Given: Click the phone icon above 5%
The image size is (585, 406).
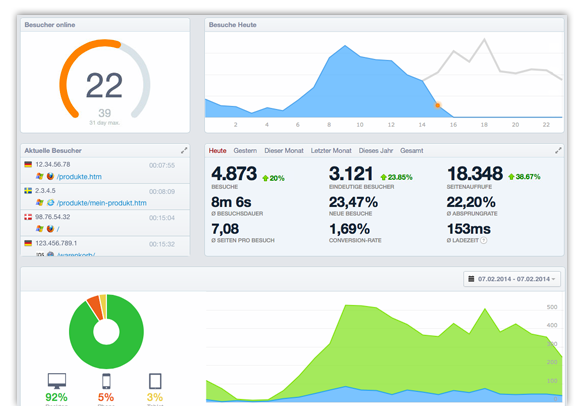Looking at the screenshot, I should pyautogui.click(x=106, y=381).
